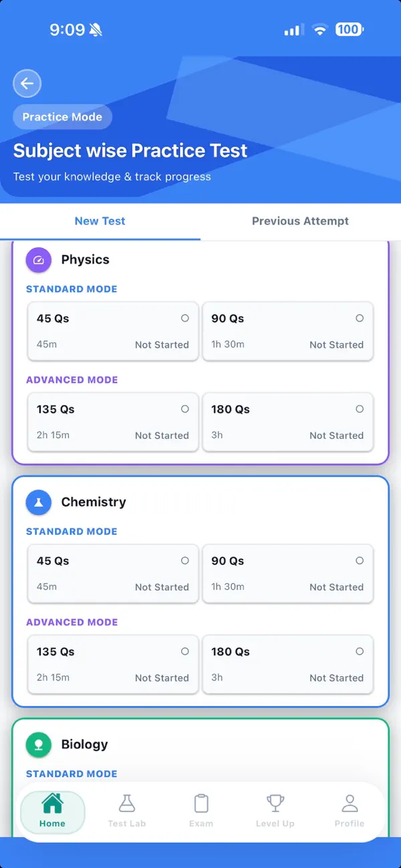Tap the battery indicator in status bar

click(x=349, y=29)
